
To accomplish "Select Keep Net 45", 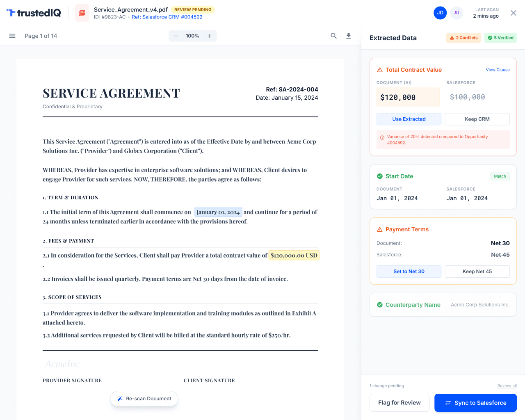I will point(477,272).
